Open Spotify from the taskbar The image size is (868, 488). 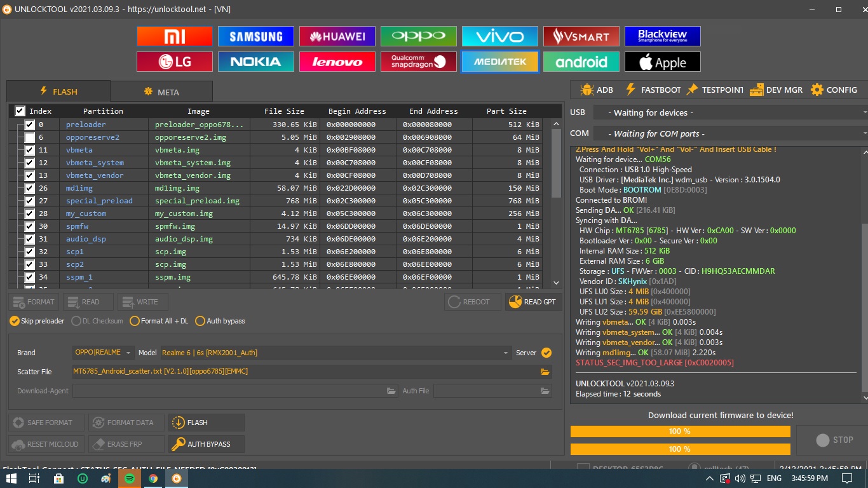(x=130, y=478)
